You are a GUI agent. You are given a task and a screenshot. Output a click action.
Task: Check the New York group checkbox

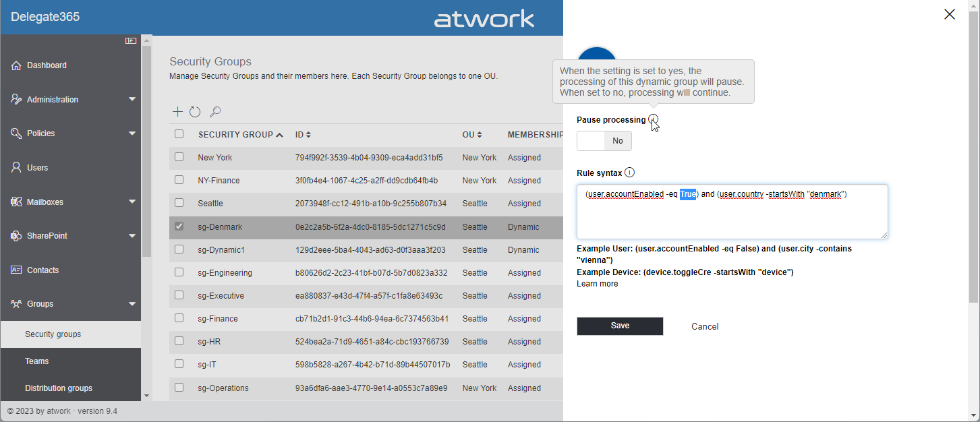(179, 157)
